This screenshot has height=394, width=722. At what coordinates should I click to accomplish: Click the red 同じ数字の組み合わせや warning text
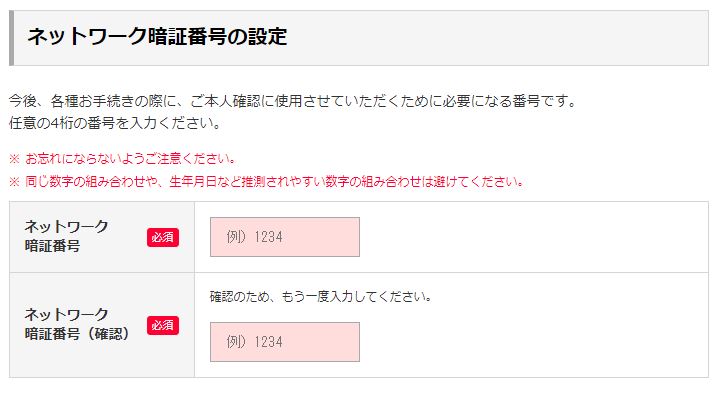click(274, 182)
